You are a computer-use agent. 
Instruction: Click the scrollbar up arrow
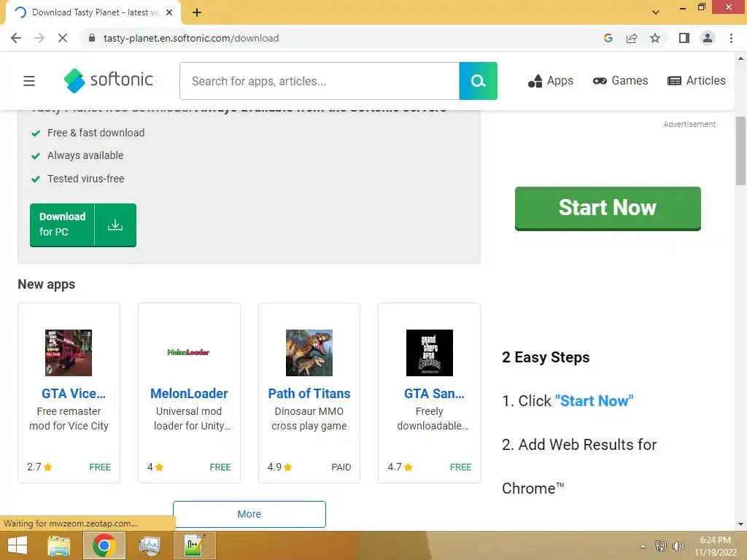740,58
